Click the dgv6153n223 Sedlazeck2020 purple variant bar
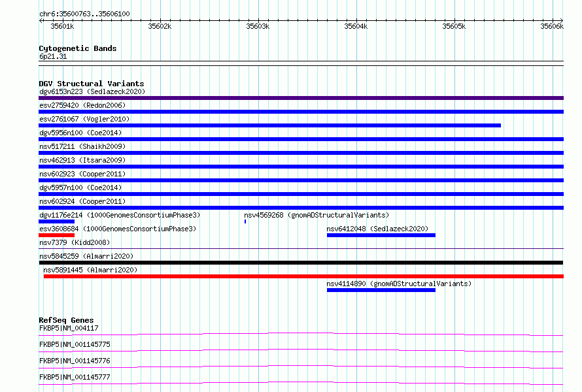The height and width of the screenshot is (392, 582). tap(301, 98)
